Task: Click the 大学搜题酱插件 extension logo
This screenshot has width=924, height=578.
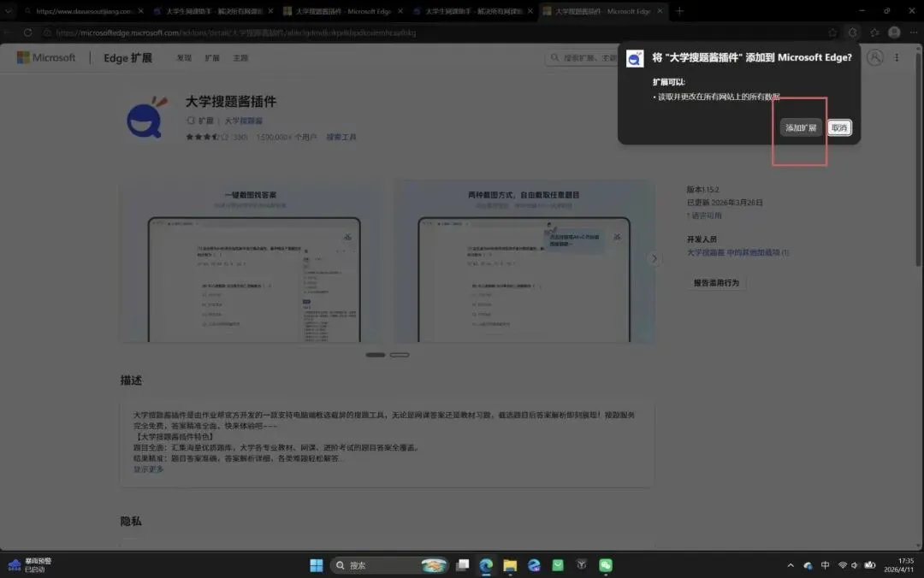Action: point(147,117)
